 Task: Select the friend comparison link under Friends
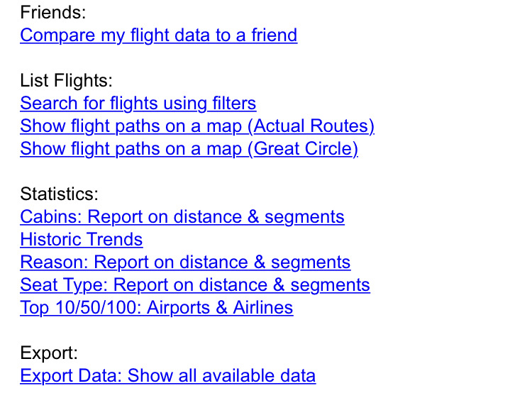(x=158, y=35)
